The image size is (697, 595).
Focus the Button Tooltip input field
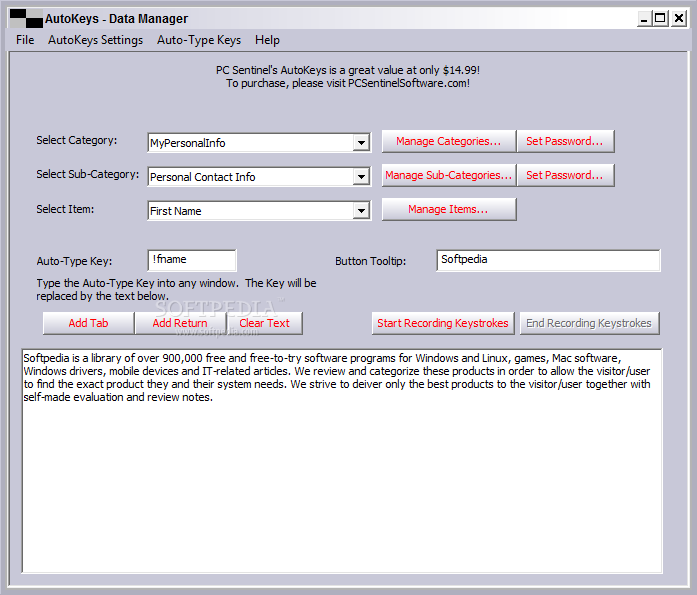pyautogui.click(x=549, y=260)
